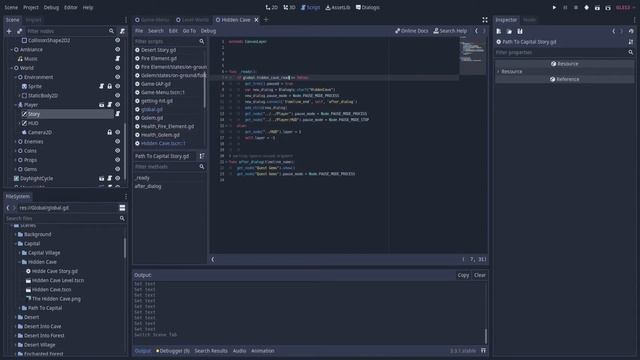Click the Search Help button
Viewport: 640px width, 360px height.
(x=450, y=31)
